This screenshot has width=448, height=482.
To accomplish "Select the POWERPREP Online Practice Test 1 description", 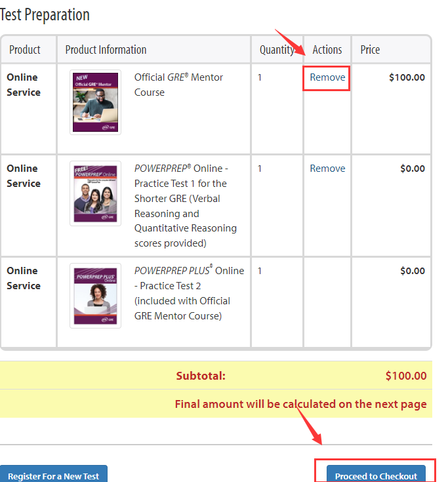I will pos(186,206).
